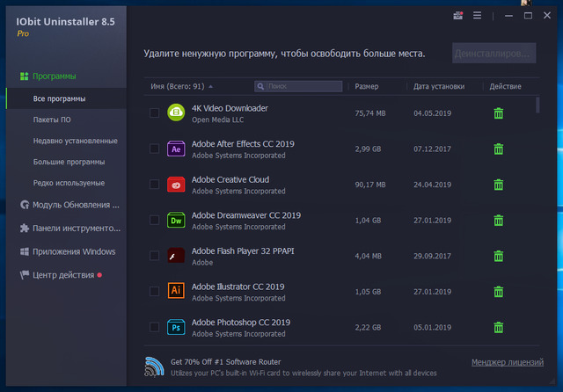The image size is (563, 392).
Task: Tick the checkbox for Adobe Illustrator CC 2019
Action: 155,291
